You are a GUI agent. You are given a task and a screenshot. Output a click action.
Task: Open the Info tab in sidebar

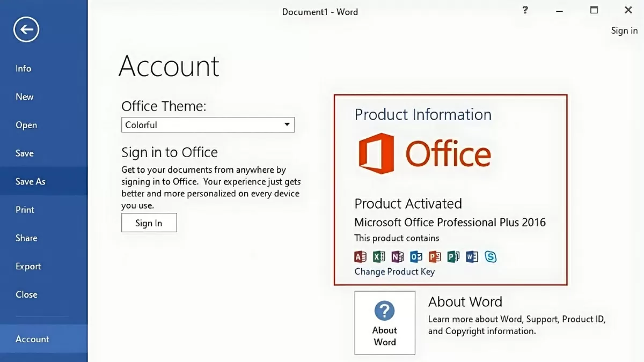(24, 69)
